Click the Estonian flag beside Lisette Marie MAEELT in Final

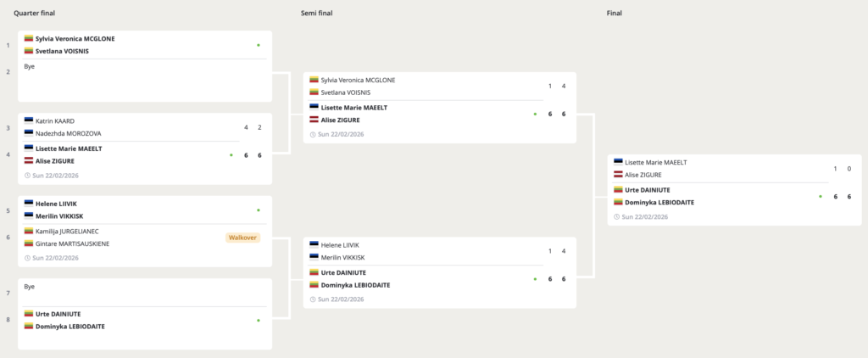(x=619, y=162)
